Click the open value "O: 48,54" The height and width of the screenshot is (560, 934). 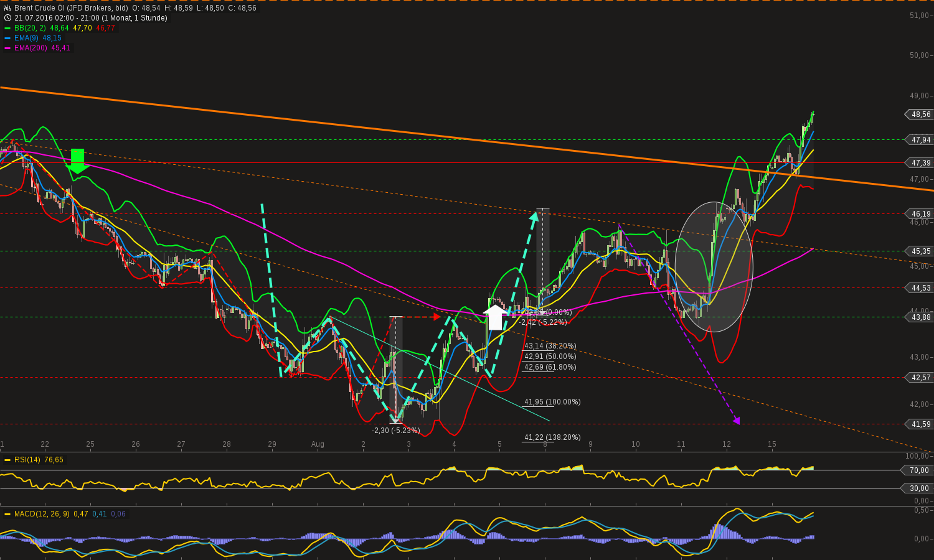146,8
